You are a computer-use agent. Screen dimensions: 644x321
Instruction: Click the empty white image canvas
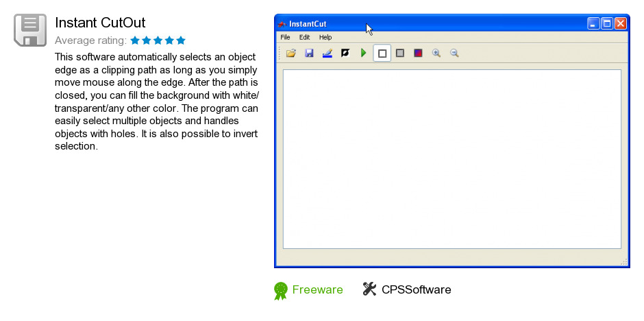pyautogui.click(x=451, y=159)
